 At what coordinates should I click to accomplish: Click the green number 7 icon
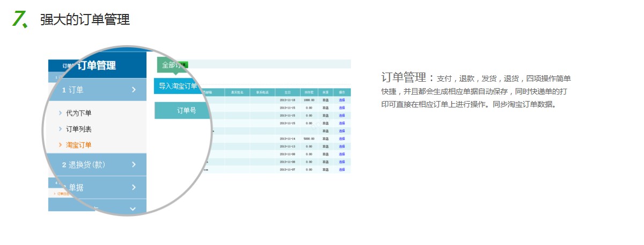coord(20,19)
